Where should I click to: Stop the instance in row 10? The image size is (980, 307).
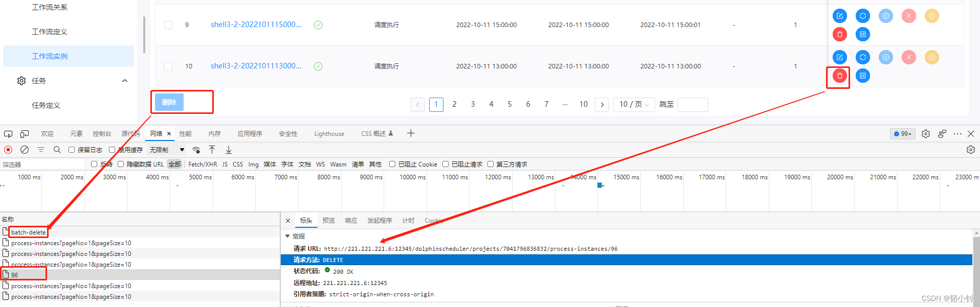tap(908, 57)
